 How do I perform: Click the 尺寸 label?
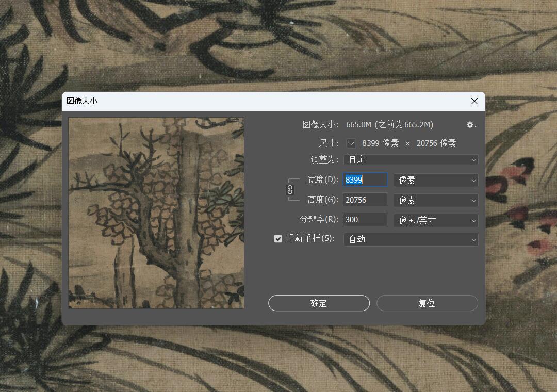tap(329, 143)
